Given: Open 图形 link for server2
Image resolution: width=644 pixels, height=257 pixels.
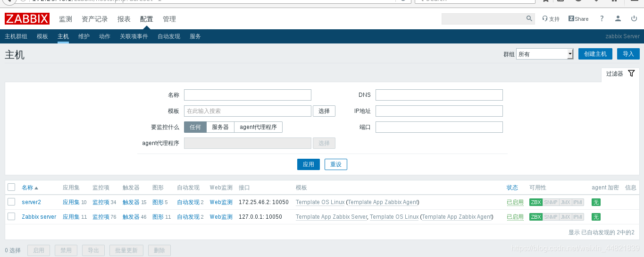Looking at the screenshot, I should 158,202.
